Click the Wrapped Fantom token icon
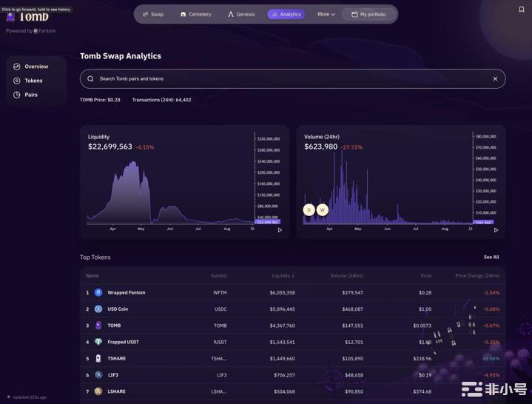The width and height of the screenshot is (532, 404). (x=98, y=292)
